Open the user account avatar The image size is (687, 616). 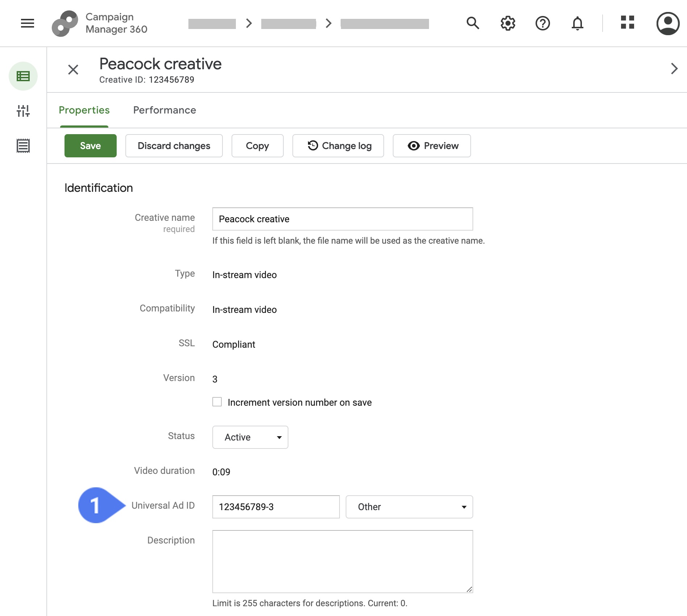668,24
